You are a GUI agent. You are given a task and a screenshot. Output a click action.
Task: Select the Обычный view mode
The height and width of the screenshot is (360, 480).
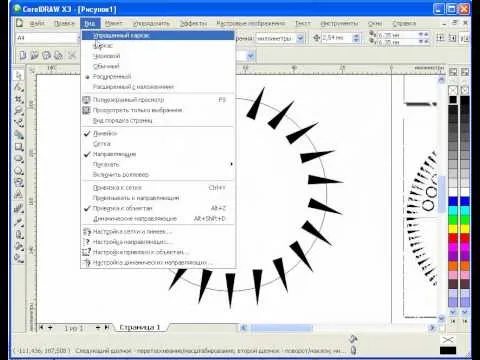point(158,66)
